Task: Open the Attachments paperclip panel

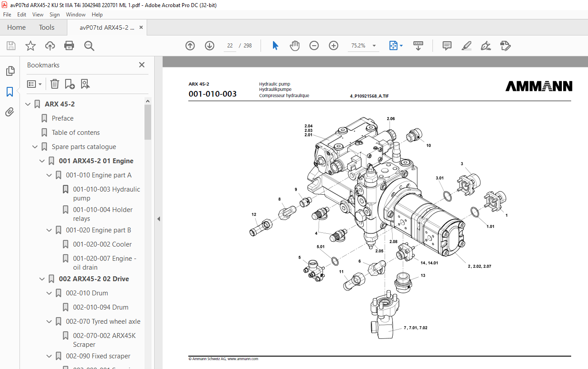Action: tap(10, 112)
